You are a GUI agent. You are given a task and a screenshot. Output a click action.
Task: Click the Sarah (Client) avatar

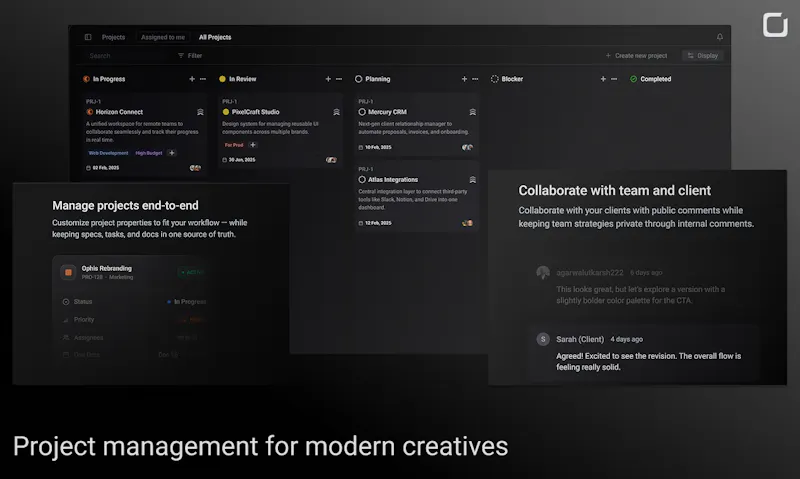point(543,339)
